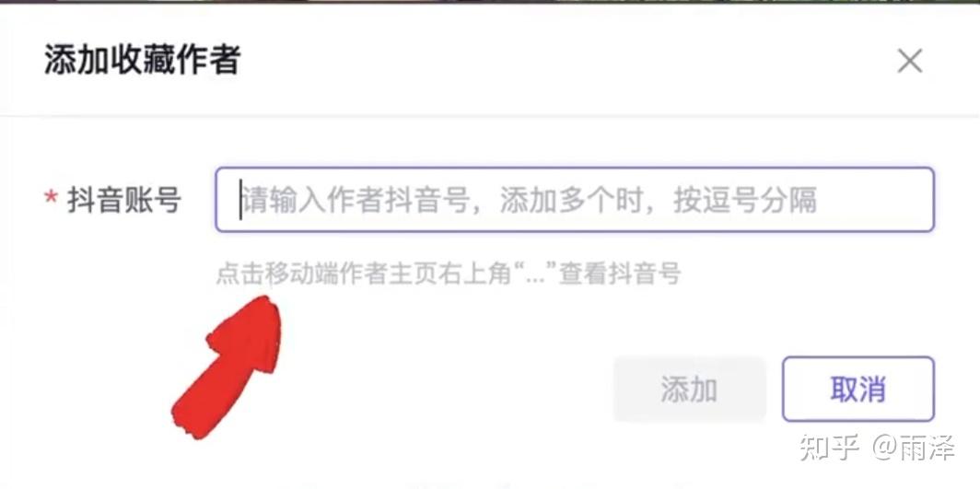Viewport: 980px width, 489px height.
Task: Click the red required asterisk
Action: click(x=51, y=200)
